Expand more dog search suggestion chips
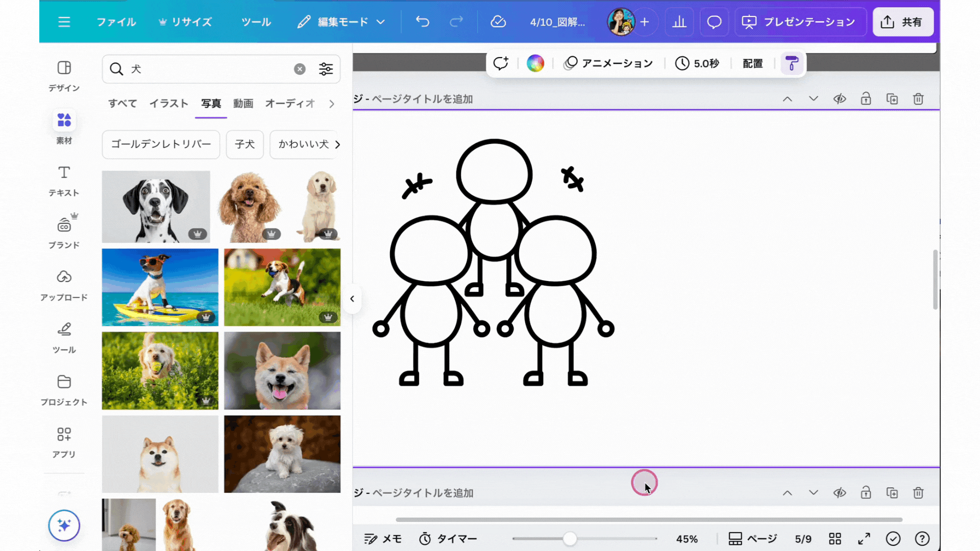This screenshot has height=551, width=980. pos(337,144)
